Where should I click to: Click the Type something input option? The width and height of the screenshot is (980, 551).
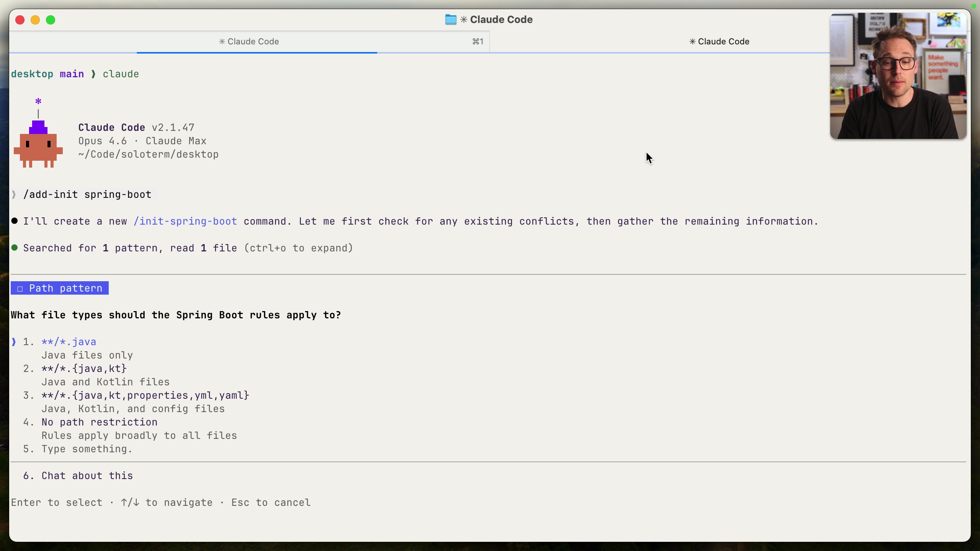coord(87,449)
